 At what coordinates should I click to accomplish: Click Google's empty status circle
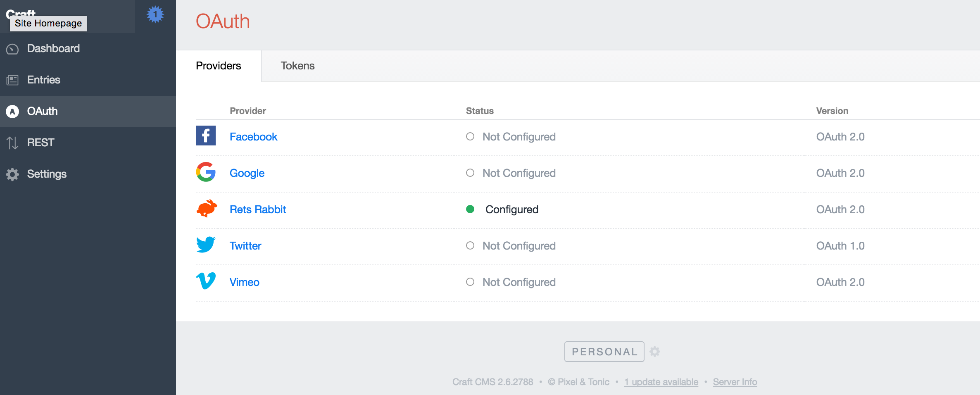click(470, 173)
